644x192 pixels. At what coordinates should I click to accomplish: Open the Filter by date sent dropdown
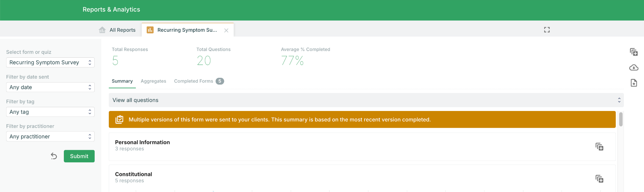(x=50, y=87)
